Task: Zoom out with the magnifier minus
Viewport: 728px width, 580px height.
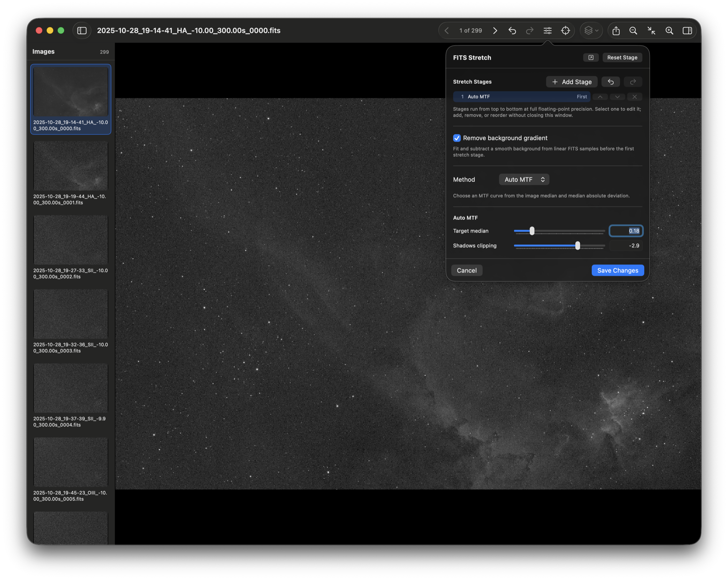Action: pyautogui.click(x=633, y=31)
